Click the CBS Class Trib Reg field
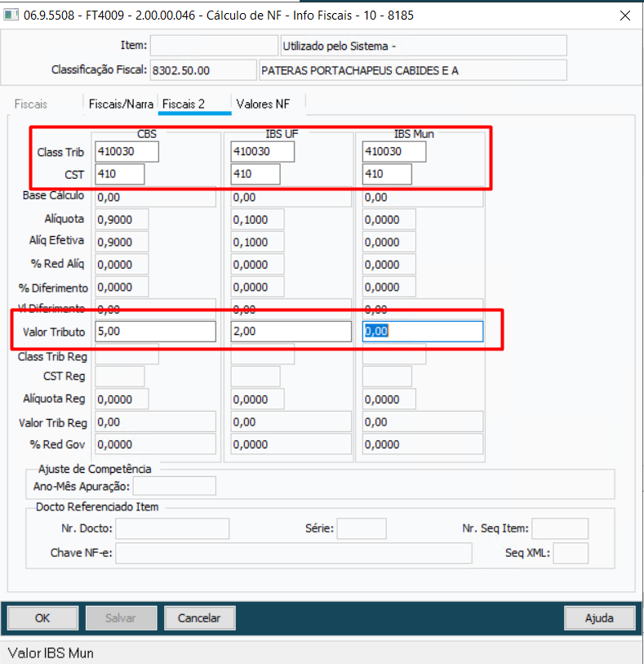Image resolution: width=644 pixels, height=664 pixels. point(127,354)
